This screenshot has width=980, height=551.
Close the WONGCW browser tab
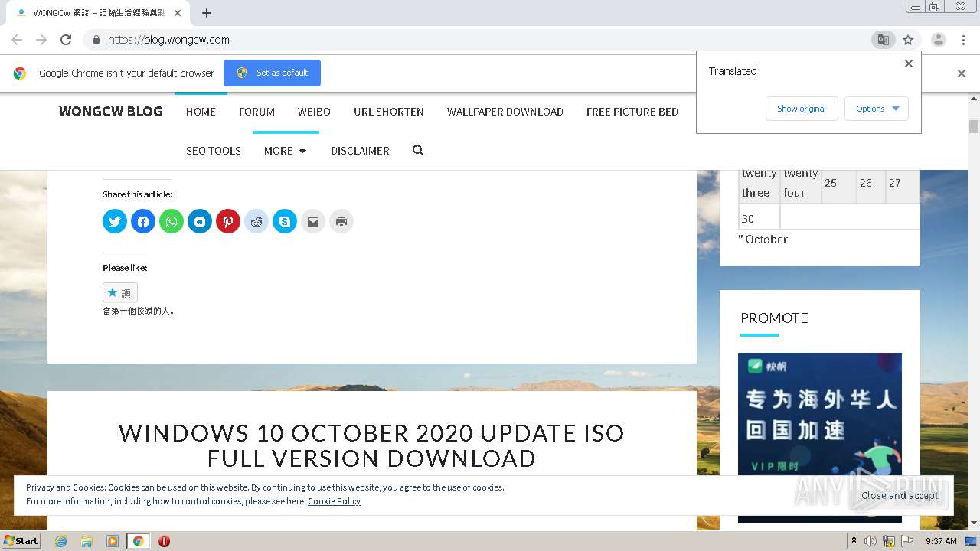(178, 13)
